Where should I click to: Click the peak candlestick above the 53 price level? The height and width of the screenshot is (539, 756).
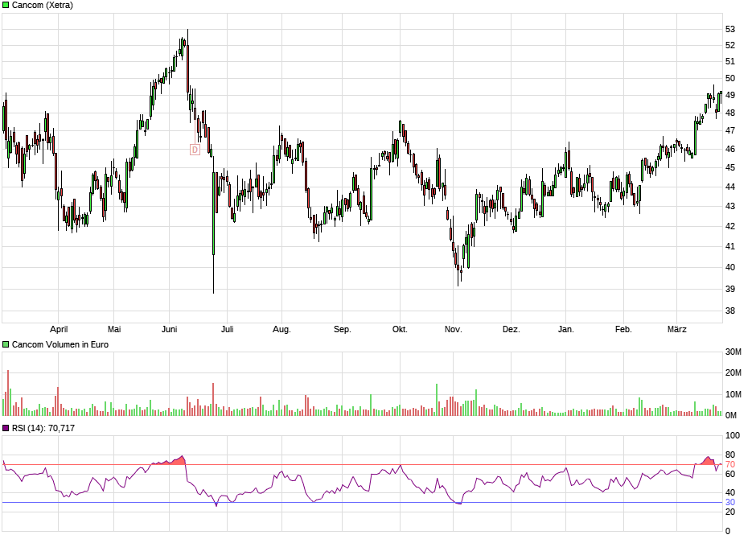[x=187, y=36]
